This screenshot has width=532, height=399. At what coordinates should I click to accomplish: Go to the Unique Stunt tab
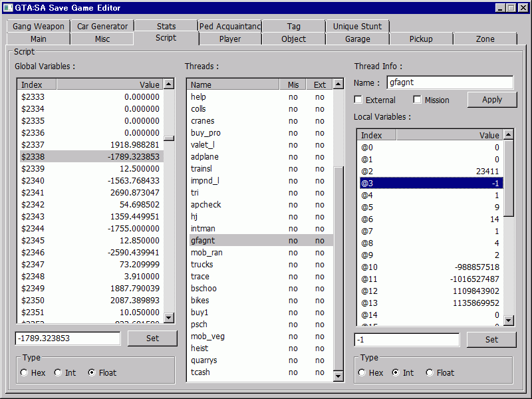click(x=357, y=26)
